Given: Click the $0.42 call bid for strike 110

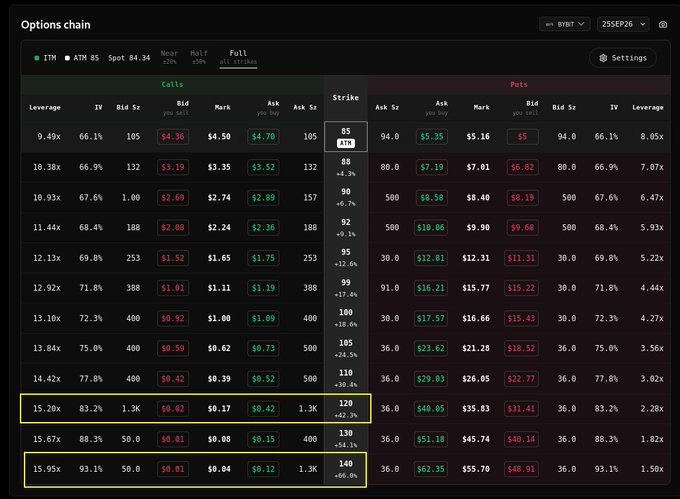Looking at the screenshot, I should (x=173, y=379).
